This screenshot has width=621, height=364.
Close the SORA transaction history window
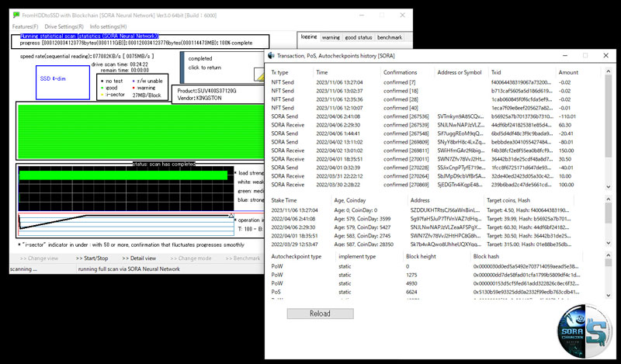pyautogui.click(x=605, y=56)
